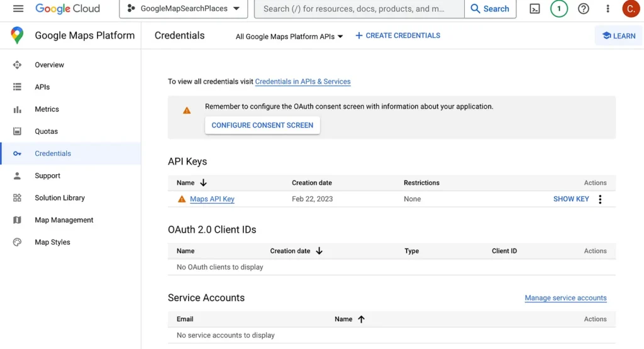Screen dimensions: 644x349
Task: Click OAuth consent warning triangle icon
Action: point(187,111)
